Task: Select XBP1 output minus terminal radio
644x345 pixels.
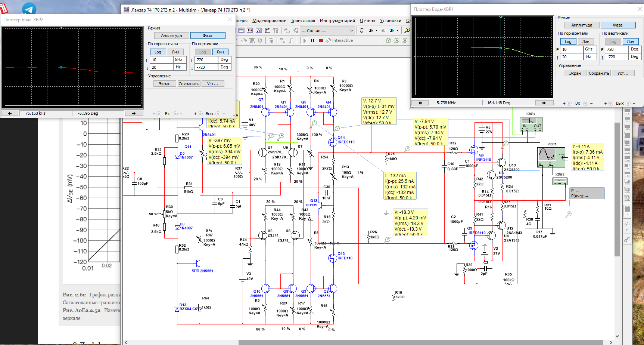Action: coord(628,103)
